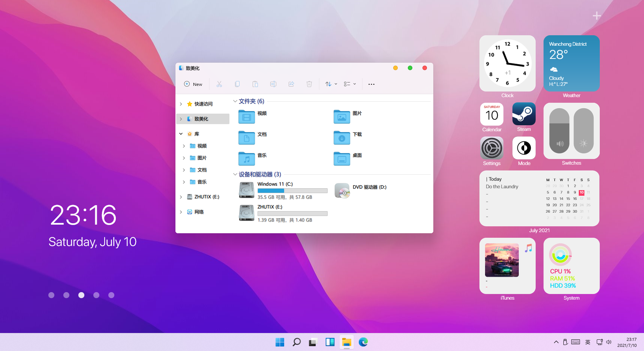This screenshot has height=351, width=644.
Task: Select 网络 in the navigation pane
Action: (199, 212)
